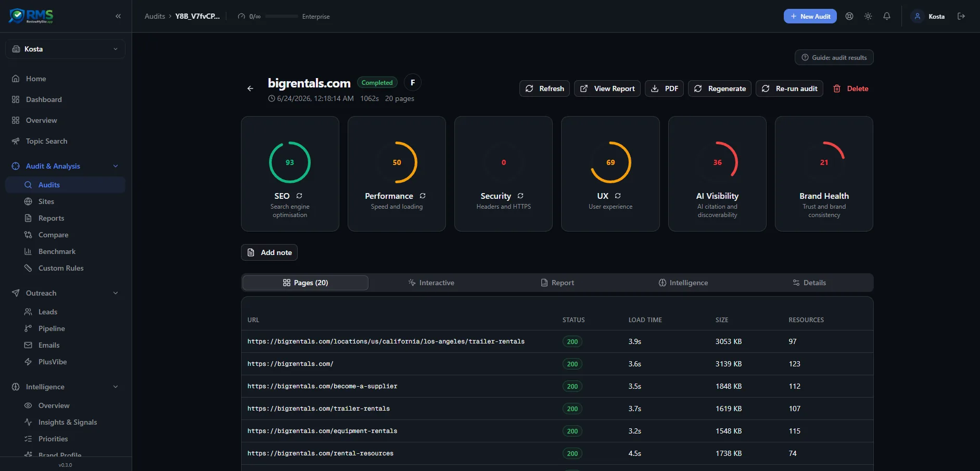Open Priorities in the sidebar
The height and width of the screenshot is (471, 980).
[65, 439]
